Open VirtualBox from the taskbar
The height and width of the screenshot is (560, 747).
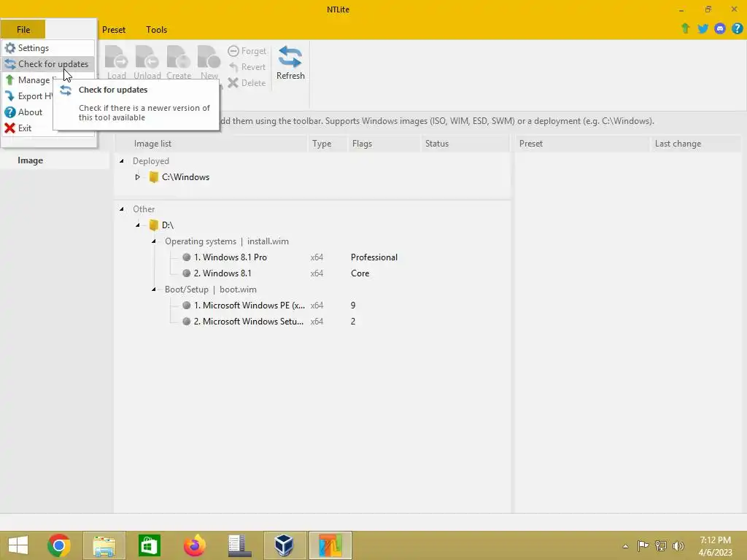pyautogui.click(x=285, y=545)
